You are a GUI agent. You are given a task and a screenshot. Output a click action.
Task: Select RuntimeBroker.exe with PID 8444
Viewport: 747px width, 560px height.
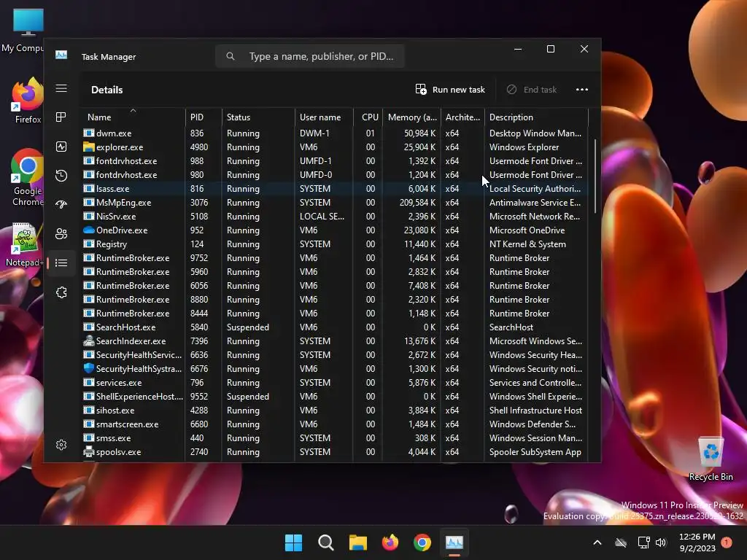pyautogui.click(x=336, y=314)
